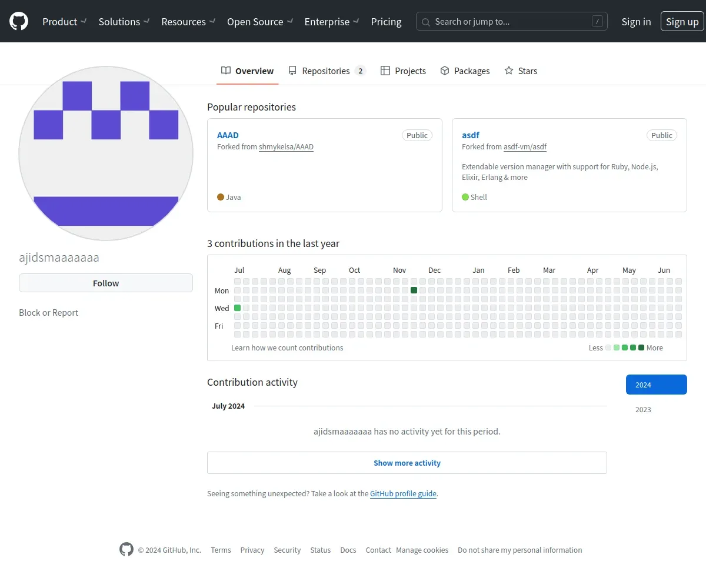
Task: Click the Sign up button
Action: point(682,22)
